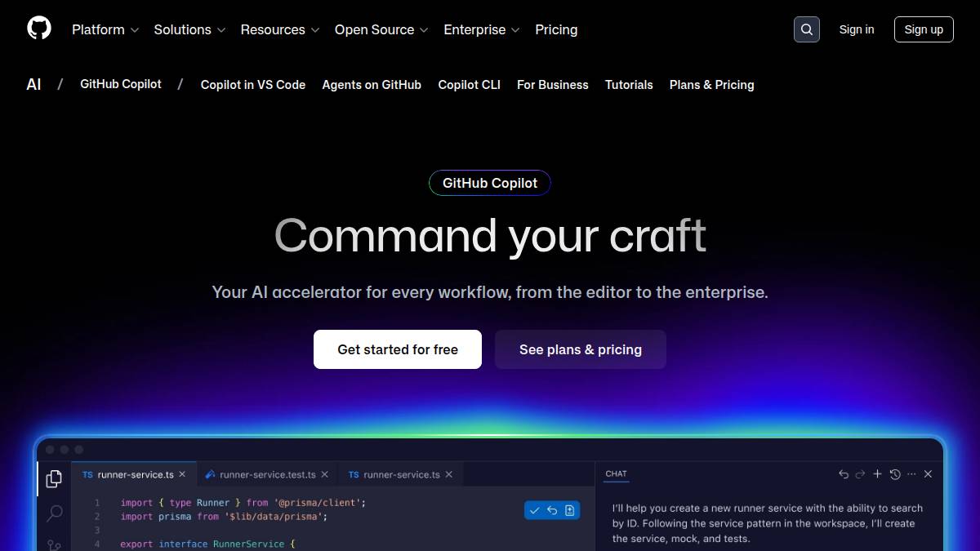The height and width of the screenshot is (551, 980).
Task: Click the undo icon in the Chat panel
Action: 844,474
